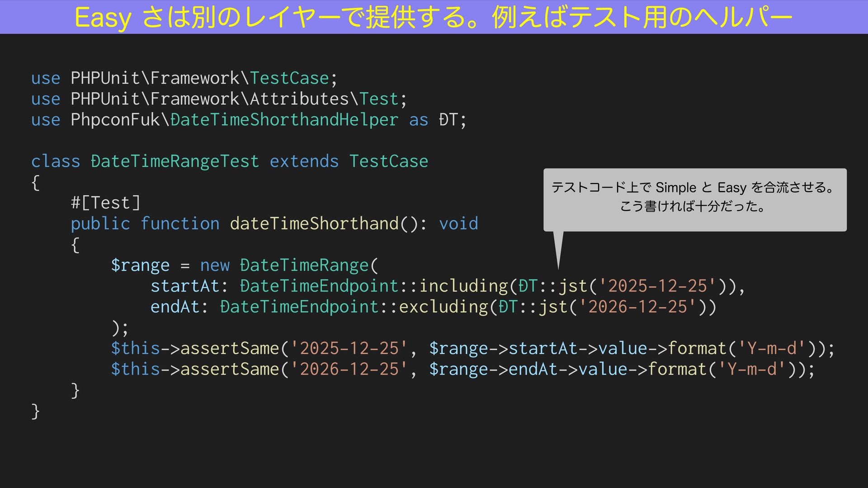Viewport: 868px width, 488px height.
Task: Click endAt in the last assertion
Action: tap(533, 369)
